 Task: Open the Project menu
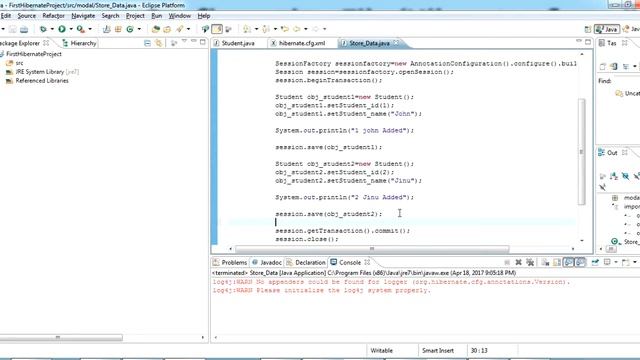135,16
